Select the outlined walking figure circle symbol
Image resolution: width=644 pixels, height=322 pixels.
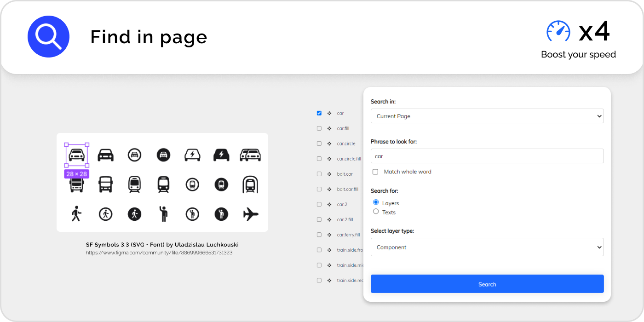105,214
